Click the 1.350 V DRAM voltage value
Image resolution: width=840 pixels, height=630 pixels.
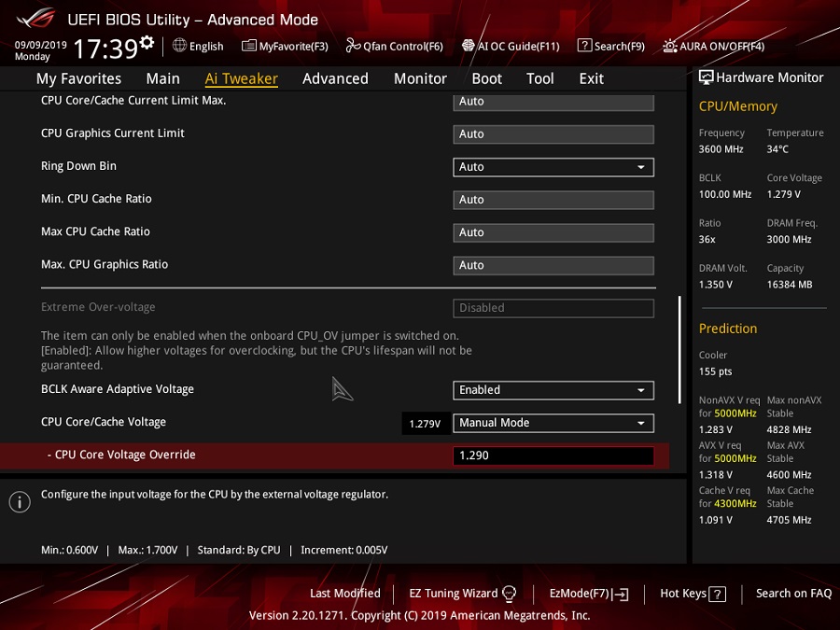715,285
